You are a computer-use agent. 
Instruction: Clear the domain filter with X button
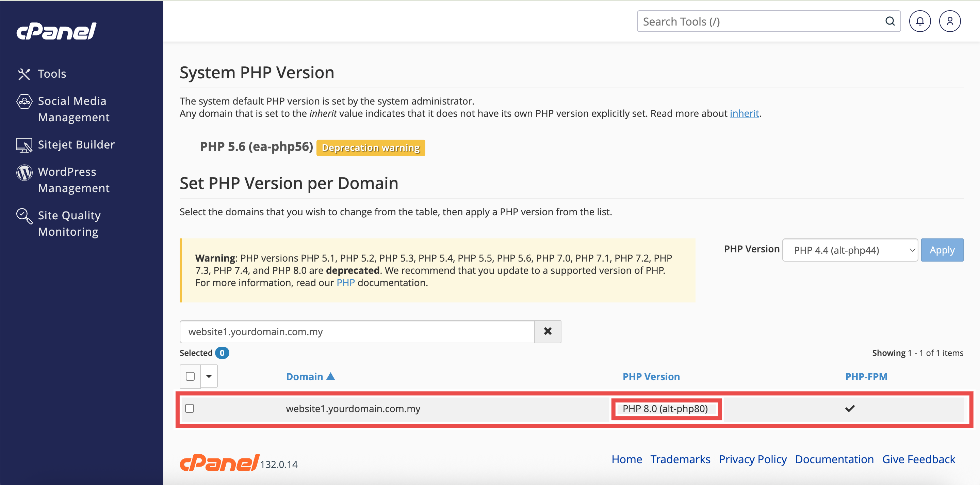(x=548, y=331)
